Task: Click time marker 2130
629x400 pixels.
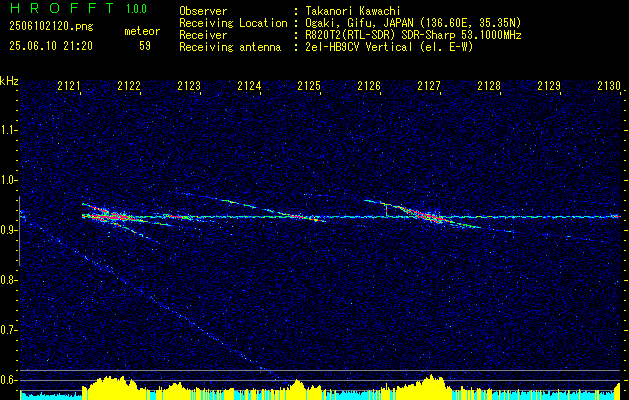Action: pos(609,86)
